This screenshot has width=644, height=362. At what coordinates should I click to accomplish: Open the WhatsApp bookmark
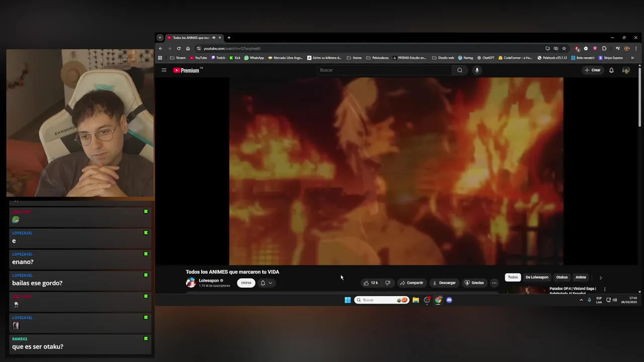pos(254,58)
